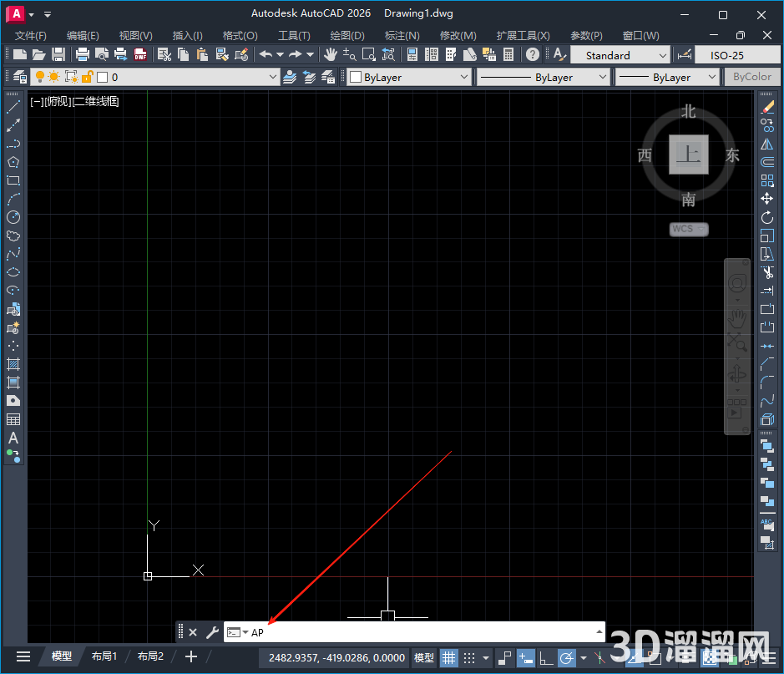This screenshot has width=784, height=674.
Task: Switch to the 布局1 tab
Action: pos(104,656)
